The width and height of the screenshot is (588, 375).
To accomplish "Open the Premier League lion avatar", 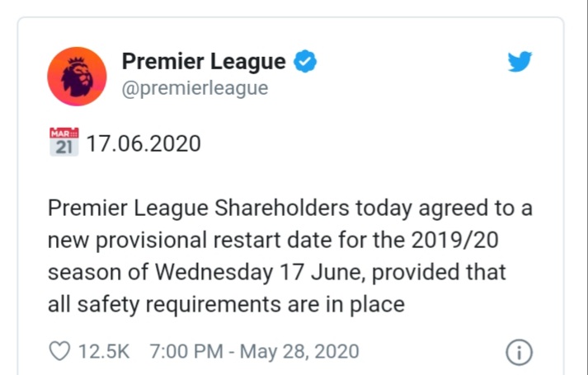I will pos(77,77).
